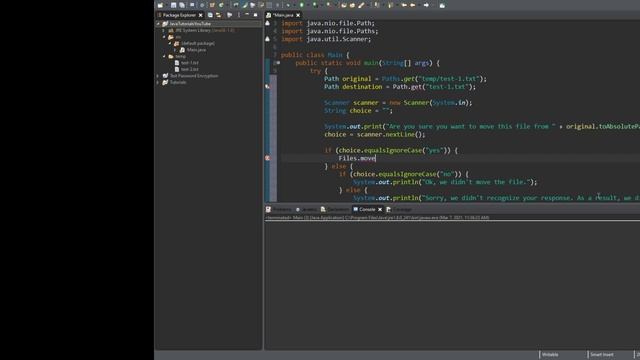Collapse the src folder
Screen dimensions: 640x360
coord(164,37)
